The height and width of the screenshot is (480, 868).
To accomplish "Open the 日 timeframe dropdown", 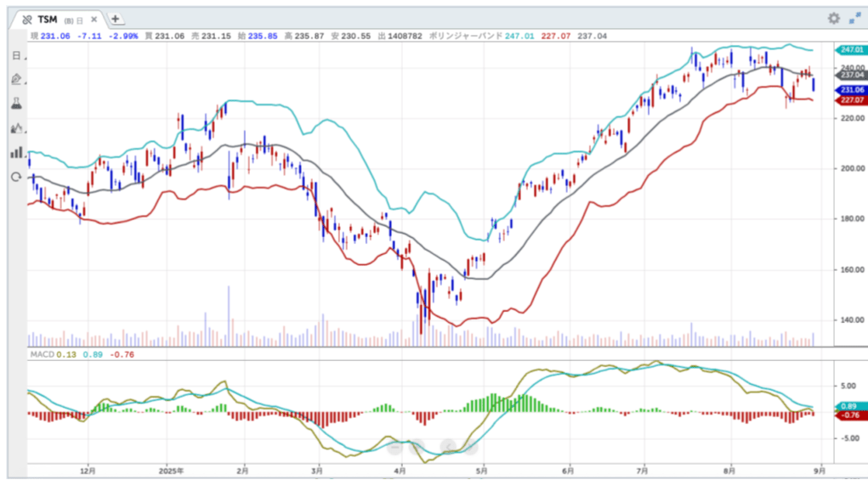I will [15, 55].
